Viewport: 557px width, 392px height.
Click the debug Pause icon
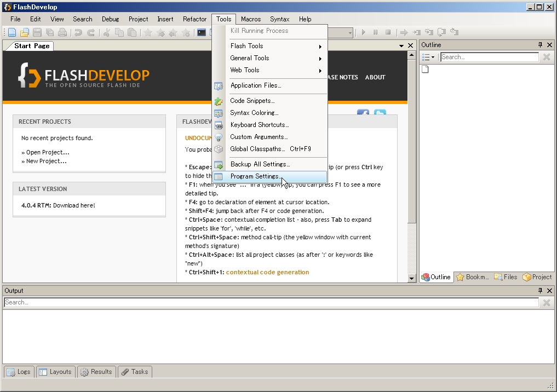tap(376, 32)
